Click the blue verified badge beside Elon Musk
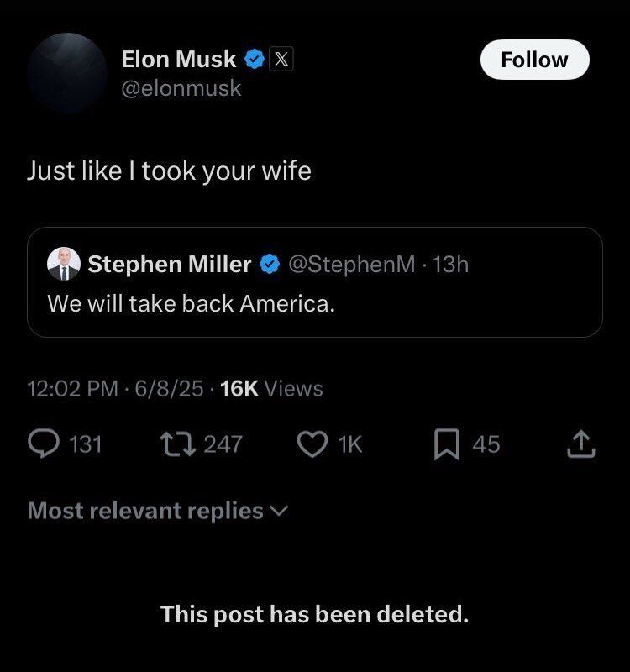The height and width of the screenshot is (672, 630). click(x=255, y=60)
